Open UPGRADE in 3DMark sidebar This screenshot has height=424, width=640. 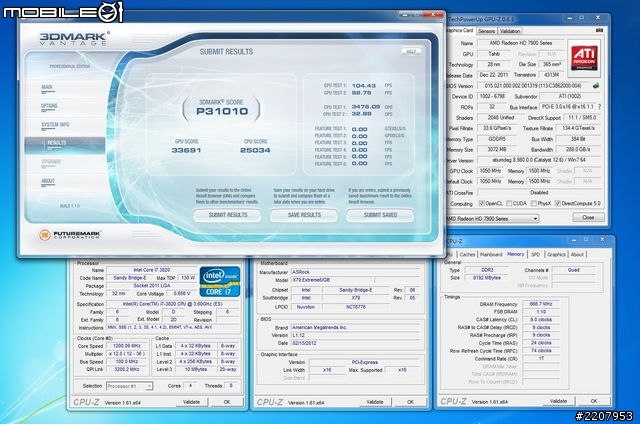[51, 162]
